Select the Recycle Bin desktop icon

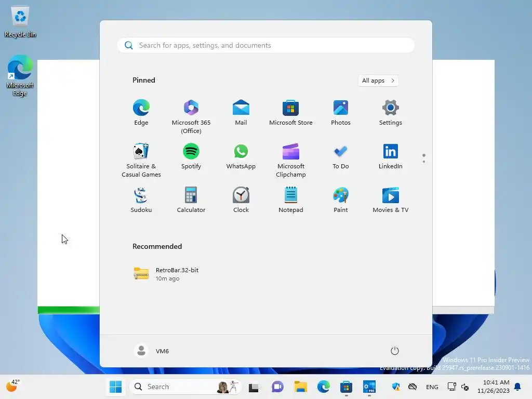[20, 22]
